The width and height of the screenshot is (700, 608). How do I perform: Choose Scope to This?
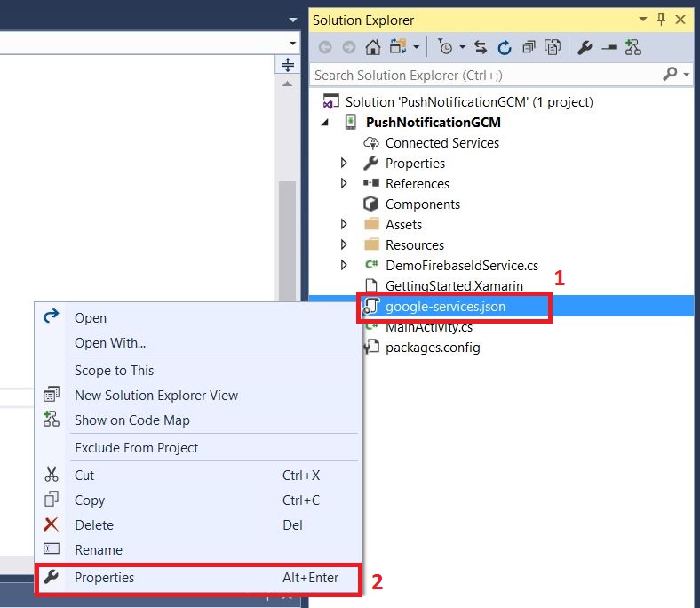[x=198, y=371]
